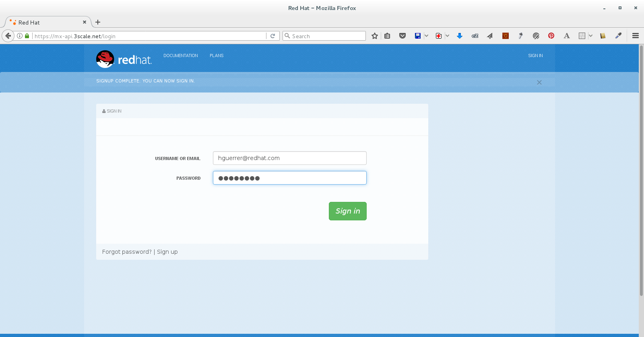Click the URL address bar
The height and width of the screenshot is (337, 644).
[149, 36]
